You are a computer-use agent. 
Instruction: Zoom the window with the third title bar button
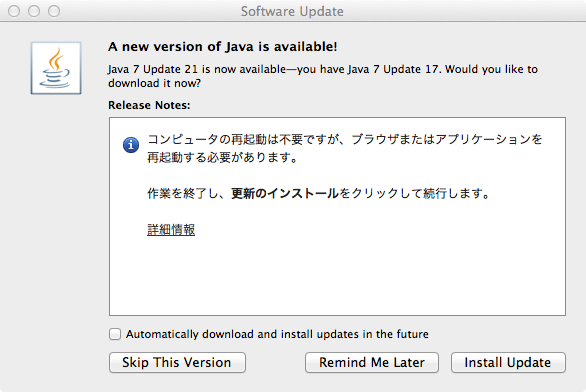pyautogui.click(x=54, y=11)
